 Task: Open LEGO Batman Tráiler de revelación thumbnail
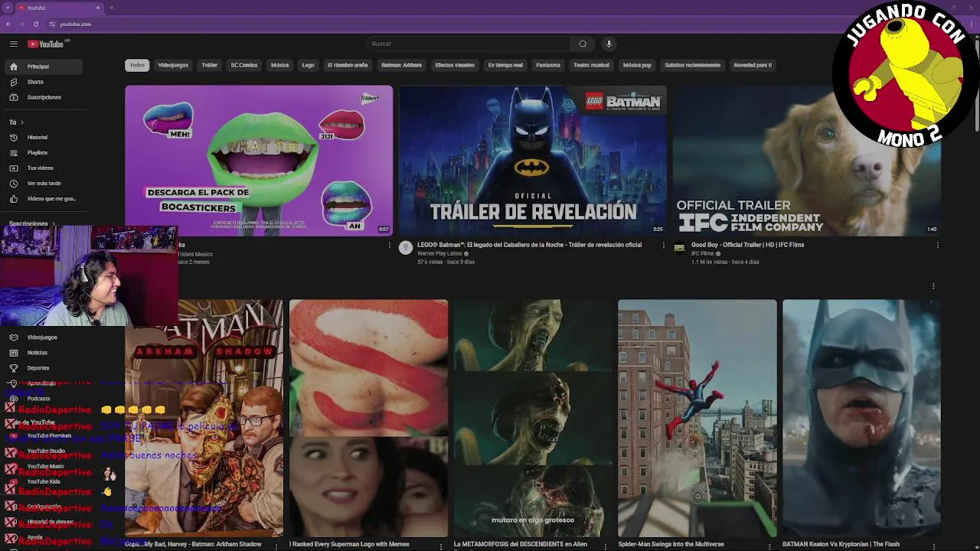point(533,161)
